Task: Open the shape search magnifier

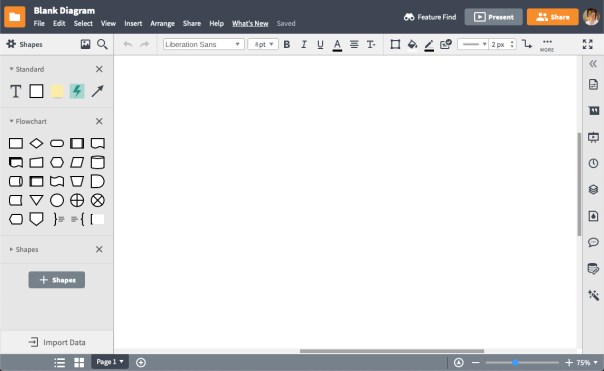Action: [x=102, y=44]
